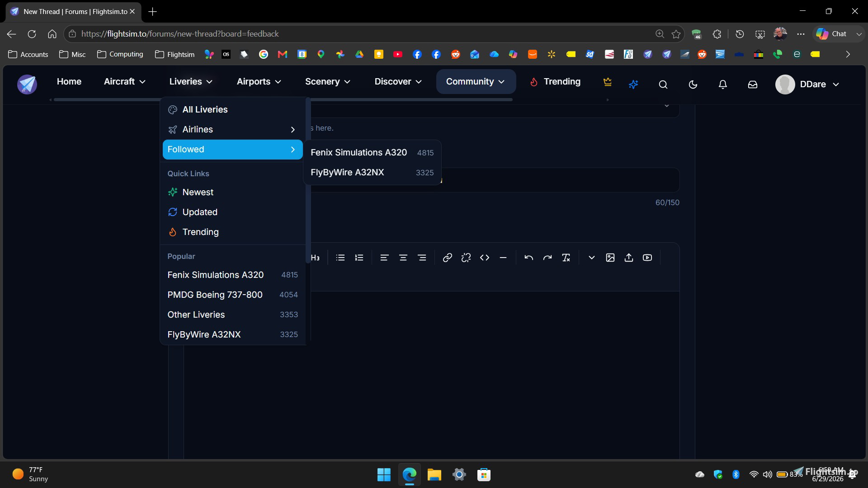Image resolution: width=868 pixels, height=488 pixels.
Task: Open the Discover dropdown menu
Action: coord(398,82)
